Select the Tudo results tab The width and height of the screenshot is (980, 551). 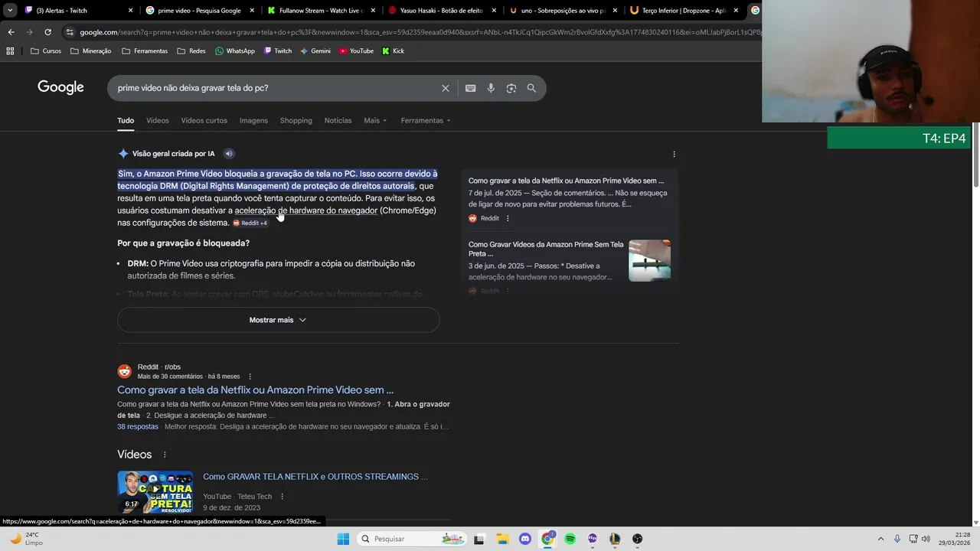pos(126,120)
